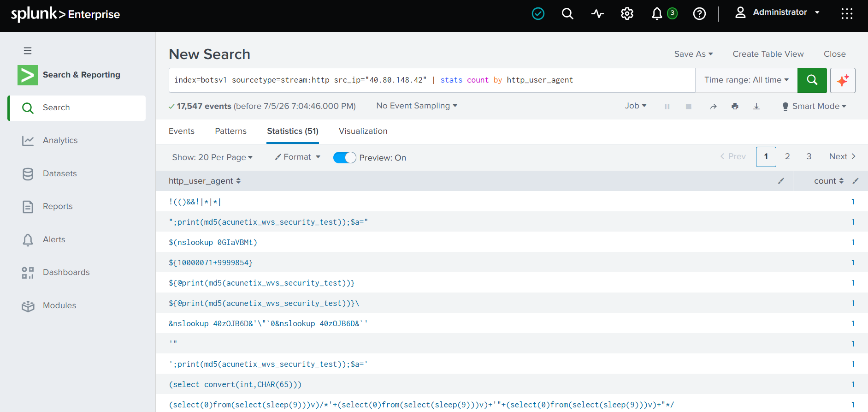
Task: Edit count column with pencil icon
Action: (x=856, y=181)
